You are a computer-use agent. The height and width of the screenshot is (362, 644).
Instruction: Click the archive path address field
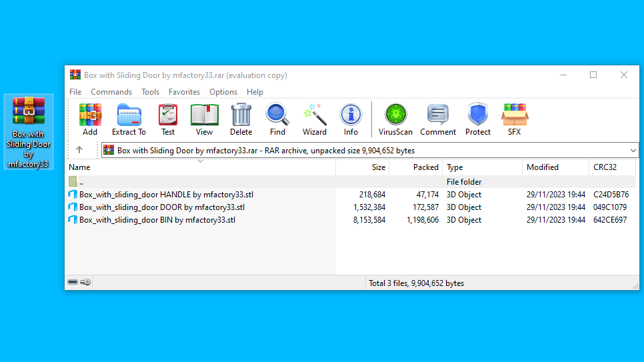369,151
